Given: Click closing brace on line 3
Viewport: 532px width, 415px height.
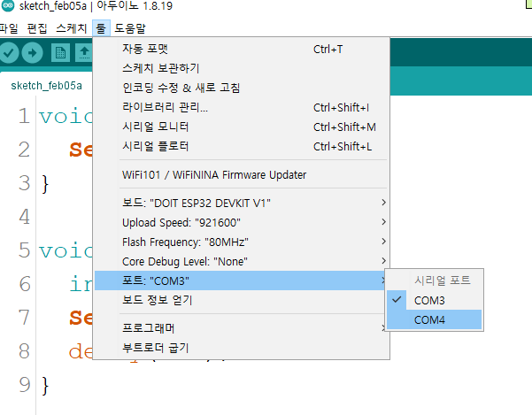Looking at the screenshot, I should [x=45, y=184].
